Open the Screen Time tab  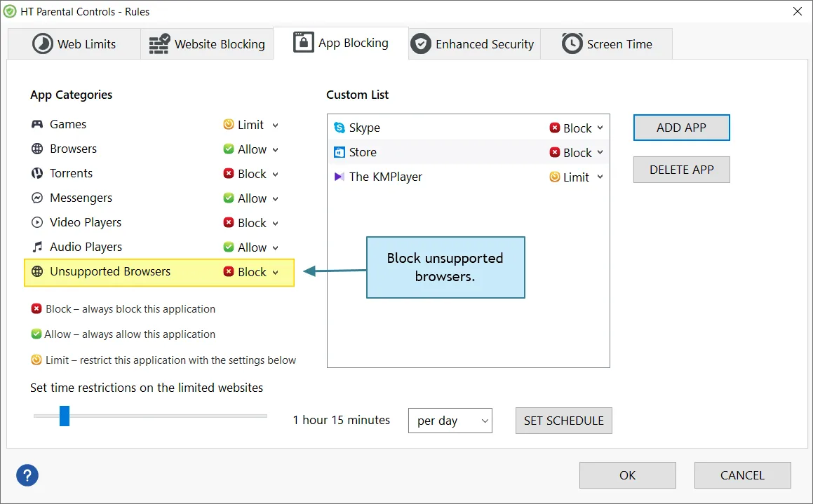click(607, 44)
